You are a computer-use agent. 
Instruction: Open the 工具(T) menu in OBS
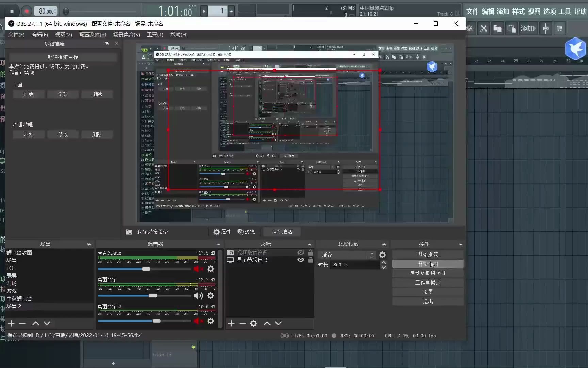point(155,35)
